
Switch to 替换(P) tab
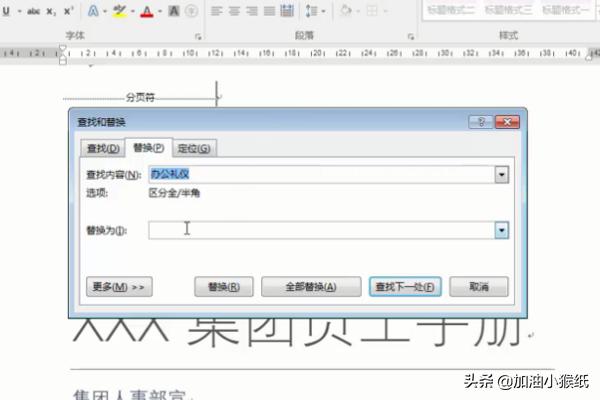(148, 147)
